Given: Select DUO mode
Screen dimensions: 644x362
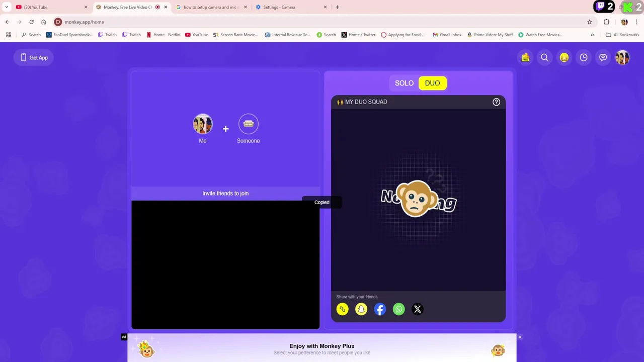Looking at the screenshot, I should (x=432, y=83).
